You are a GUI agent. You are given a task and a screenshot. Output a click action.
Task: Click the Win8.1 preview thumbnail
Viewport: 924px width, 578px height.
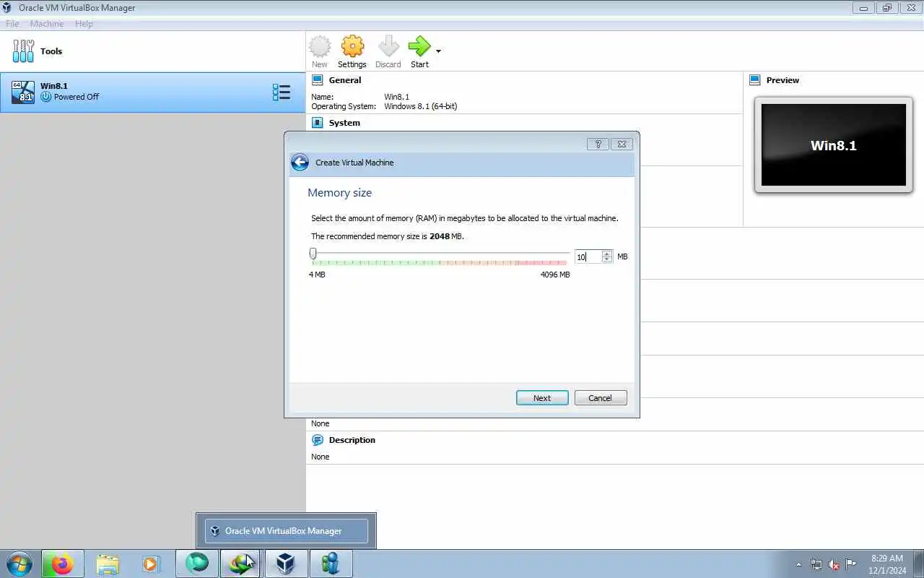(834, 145)
